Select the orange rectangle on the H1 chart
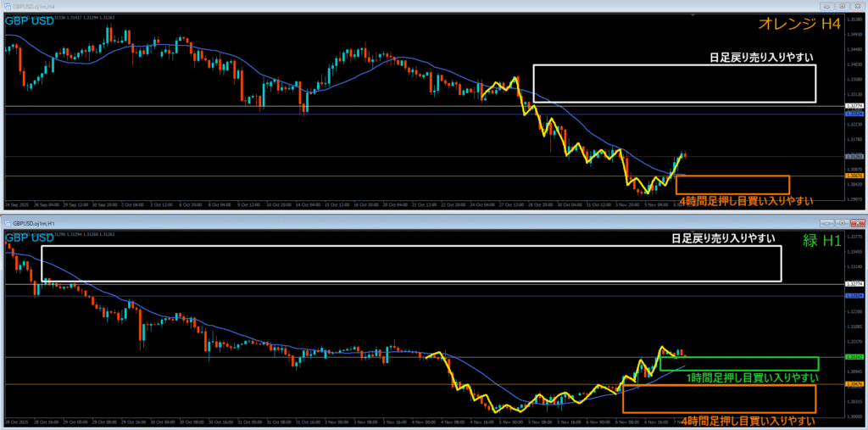 pyautogui.click(x=719, y=384)
